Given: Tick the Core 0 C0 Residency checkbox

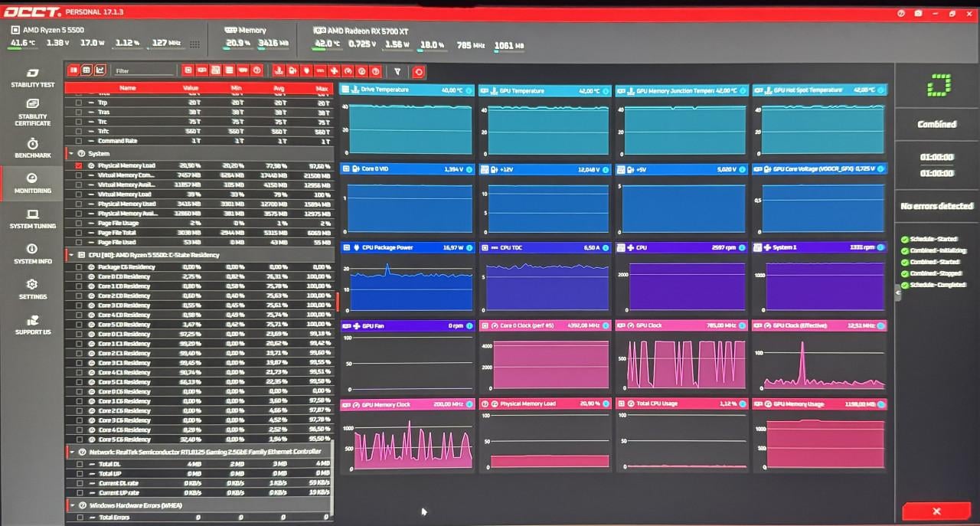Looking at the screenshot, I should point(79,276).
